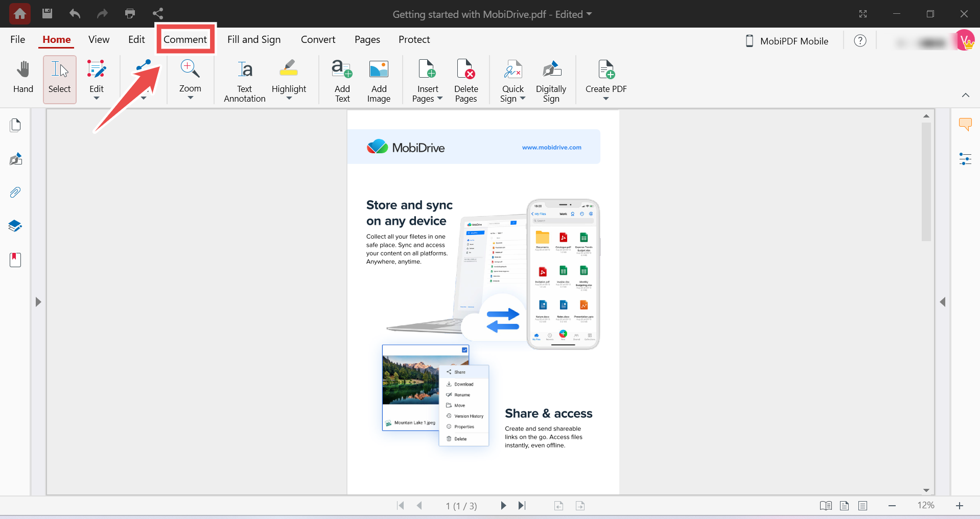Open the Attachments paperclip panel
The height and width of the screenshot is (519, 980).
(15, 193)
